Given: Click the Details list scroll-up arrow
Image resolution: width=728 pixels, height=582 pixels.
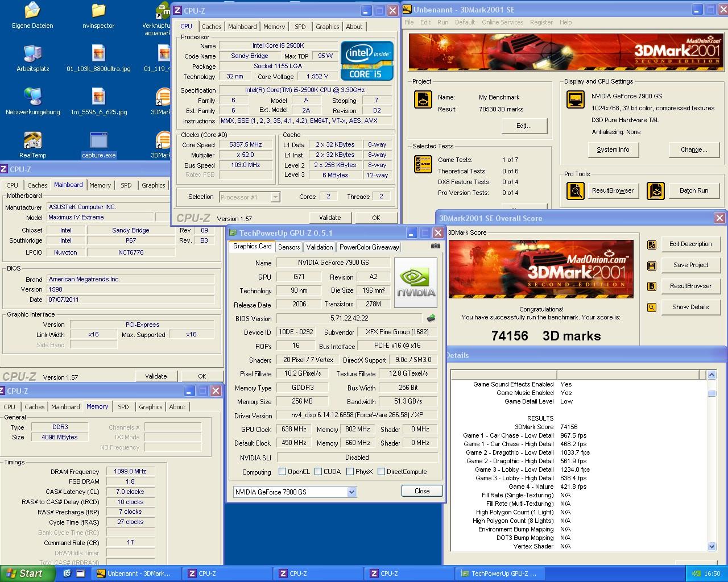Looking at the screenshot, I should [712, 375].
